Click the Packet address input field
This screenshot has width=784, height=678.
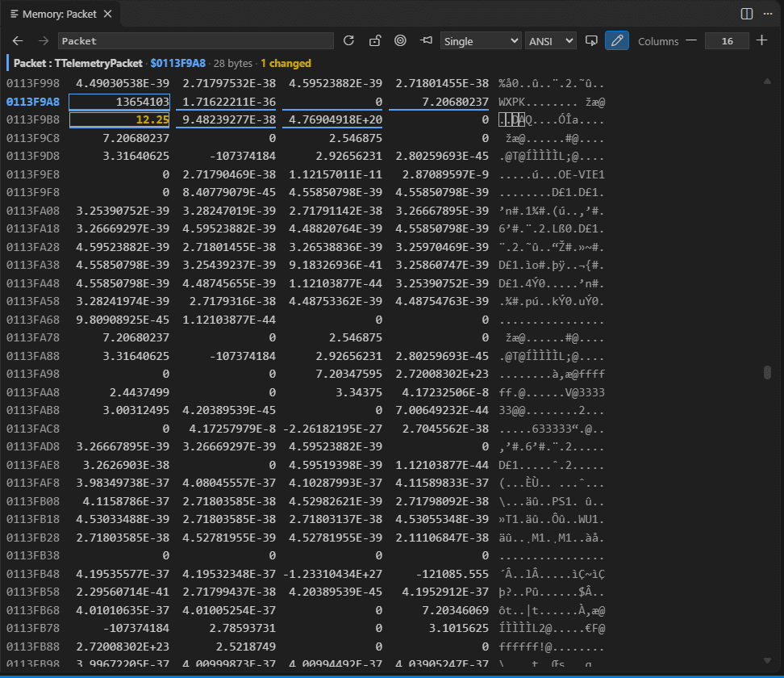195,41
